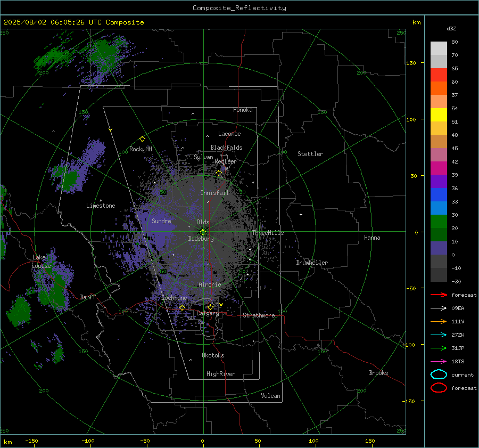Screen dimensions: 479x448
Task: Click the Lacombe town label
Action: click(229, 134)
